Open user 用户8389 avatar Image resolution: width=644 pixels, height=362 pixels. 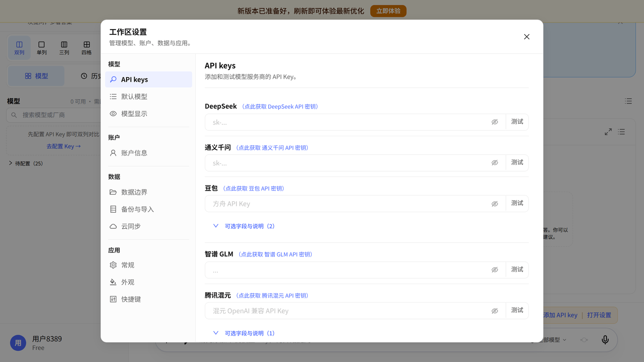18,343
